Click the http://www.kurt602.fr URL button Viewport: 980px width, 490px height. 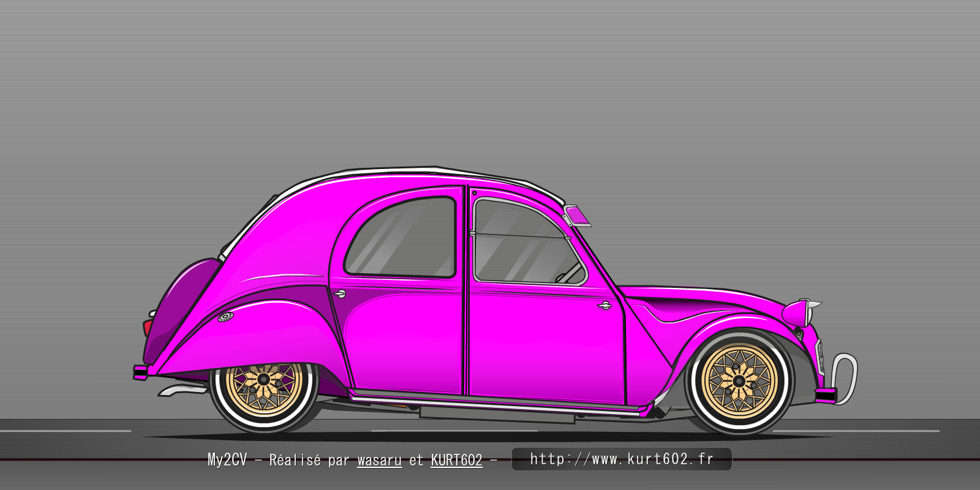pos(621,459)
